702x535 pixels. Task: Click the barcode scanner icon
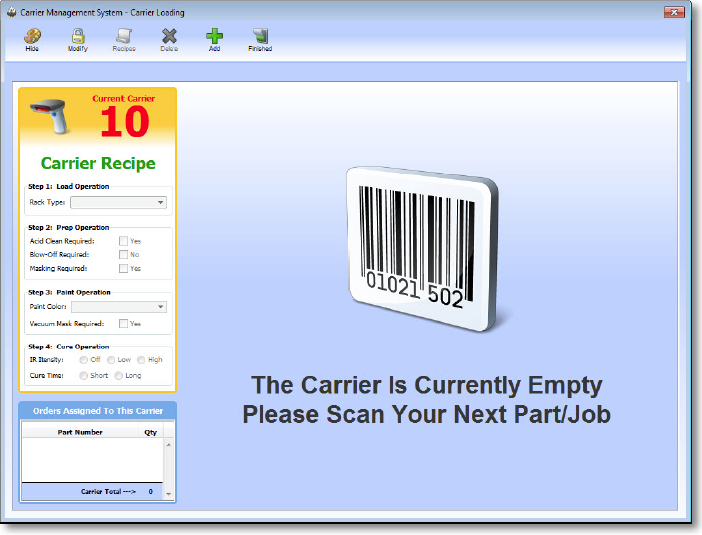[x=49, y=116]
